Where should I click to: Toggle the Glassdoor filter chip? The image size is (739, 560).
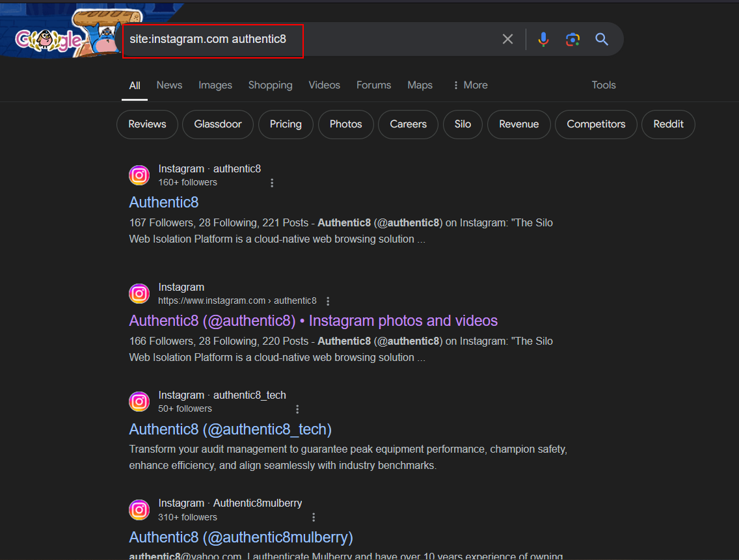(217, 124)
